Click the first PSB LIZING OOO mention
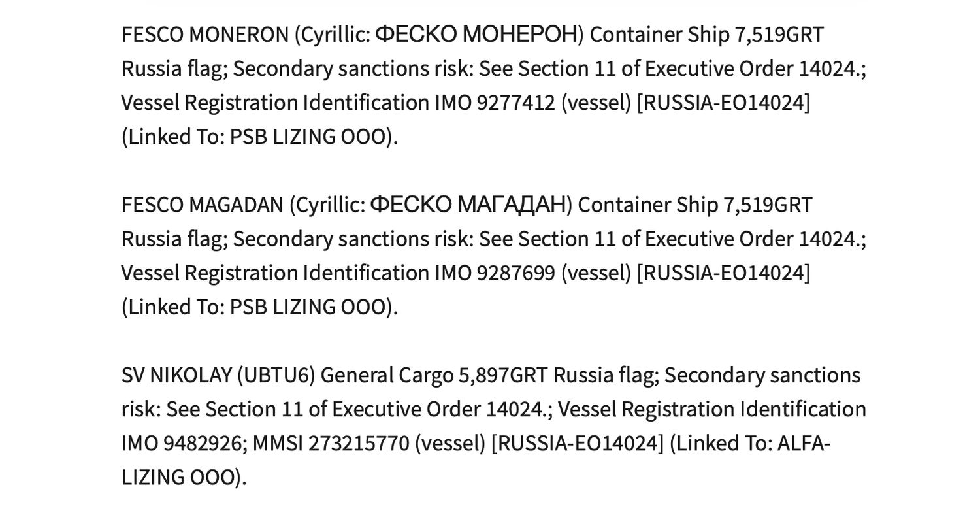This screenshot has height=515, width=980. [x=307, y=137]
